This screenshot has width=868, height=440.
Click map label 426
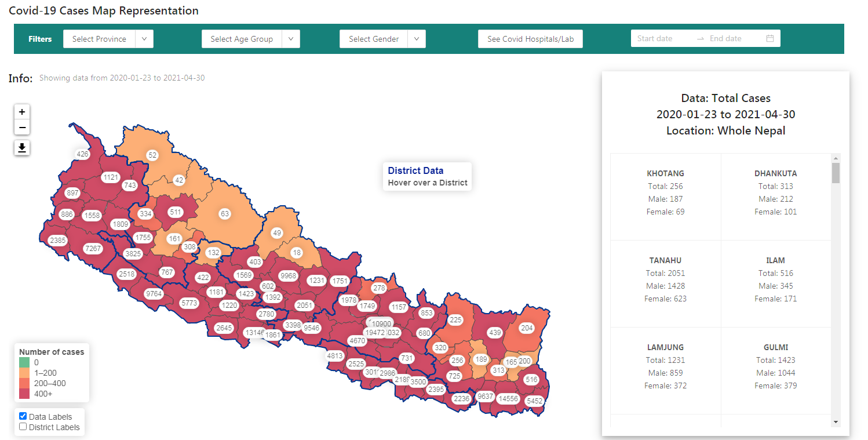point(83,154)
